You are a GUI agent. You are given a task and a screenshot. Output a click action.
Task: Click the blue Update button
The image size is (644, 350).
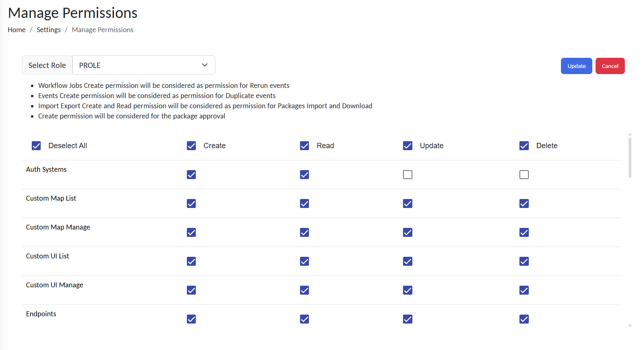tap(576, 66)
